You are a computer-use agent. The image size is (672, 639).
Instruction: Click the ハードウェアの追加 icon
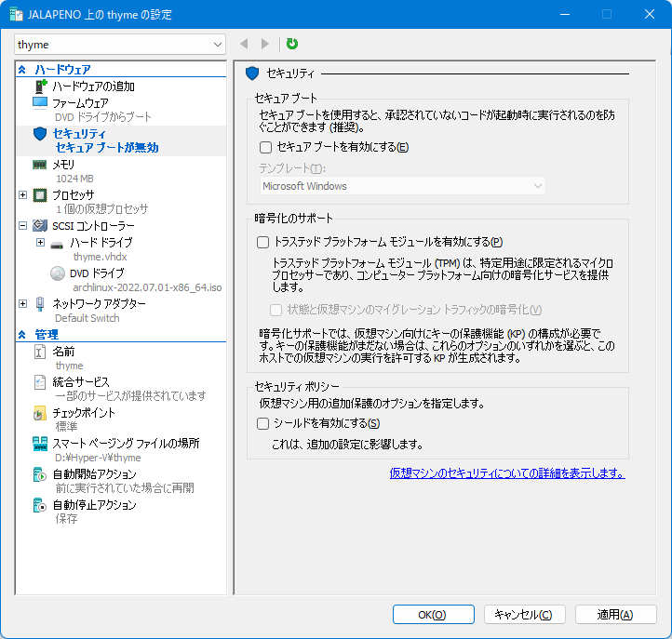click(40, 87)
